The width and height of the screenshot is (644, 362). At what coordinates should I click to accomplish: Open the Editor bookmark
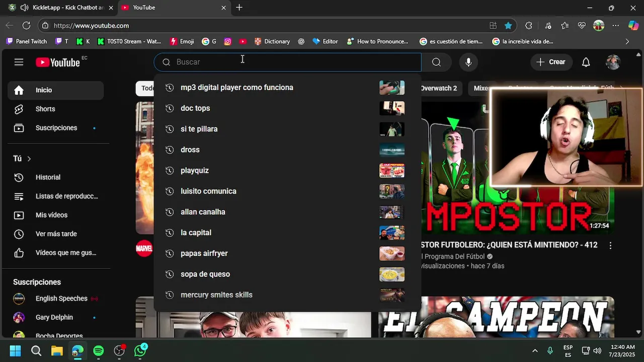(x=325, y=41)
